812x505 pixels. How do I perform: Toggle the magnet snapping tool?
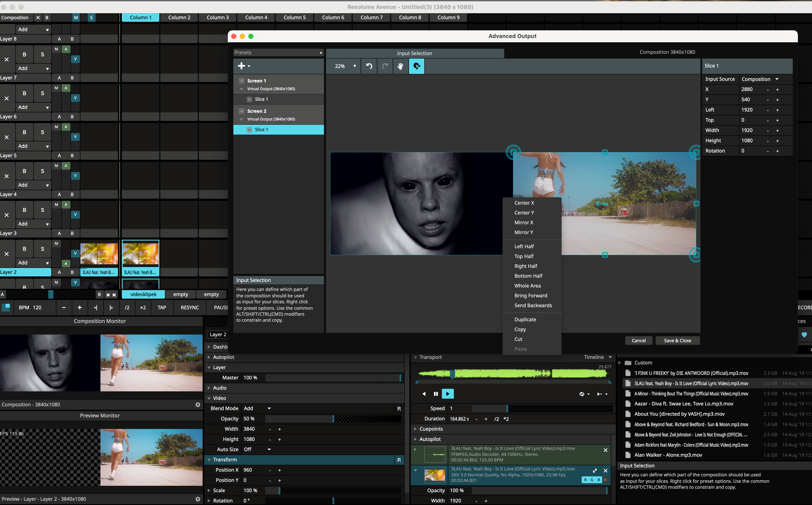tap(416, 66)
